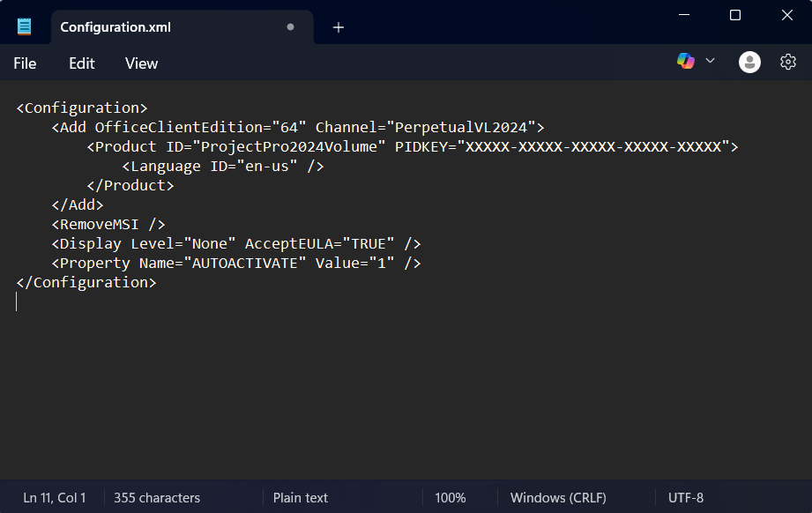The height and width of the screenshot is (513, 812).
Task: Click Windows (CRLF) line ending indicator
Action: (x=558, y=498)
